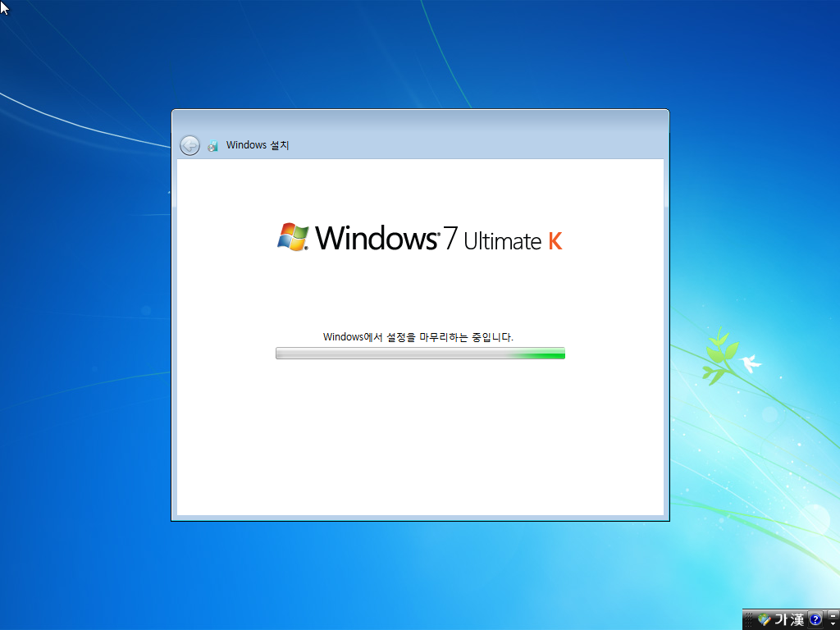The height and width of the screenshot is (630, 840).
Task: Click the green filled end of progress bar
Action: 546,354
